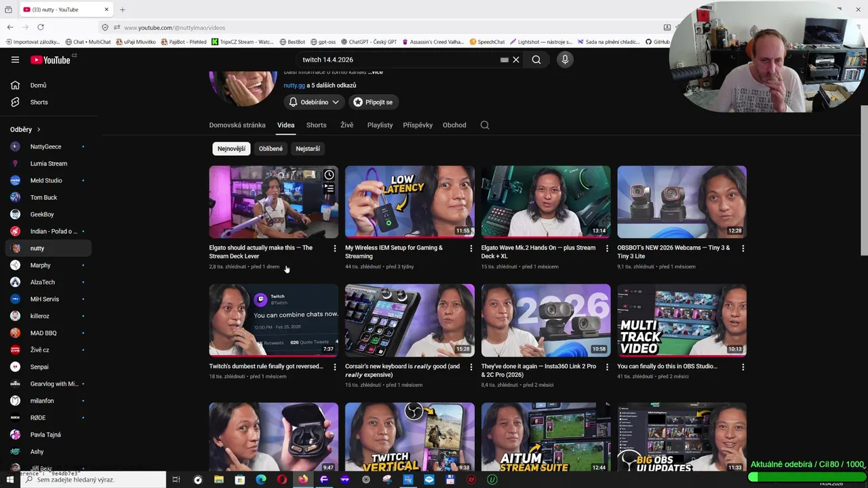Open RØDE channel subscription
The height and width of the screenshot is (488, 868).
47,418
